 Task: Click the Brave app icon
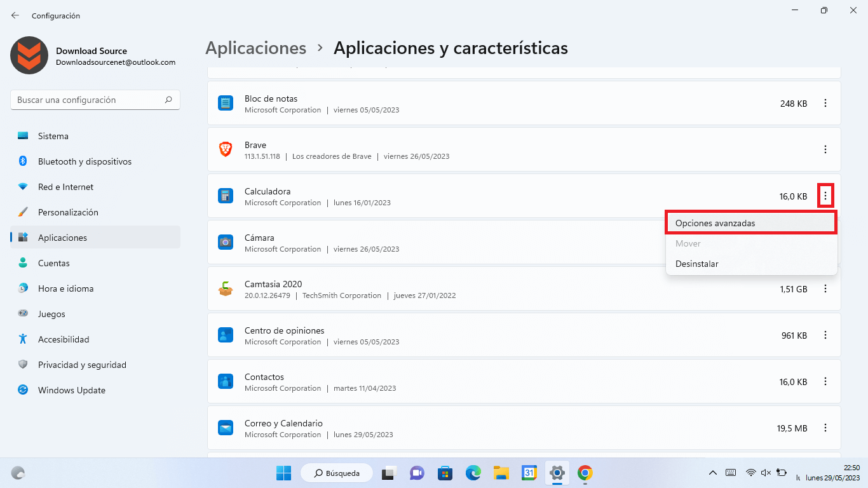click(x=226, y=150)
